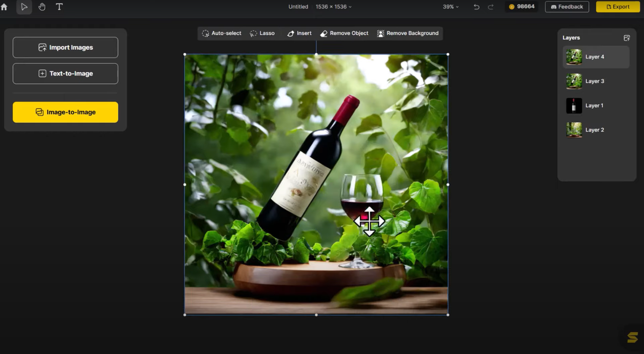The height and width of the screenshot is (354, 644).
Task: Click the Insert tool
Action: point(299,33)
